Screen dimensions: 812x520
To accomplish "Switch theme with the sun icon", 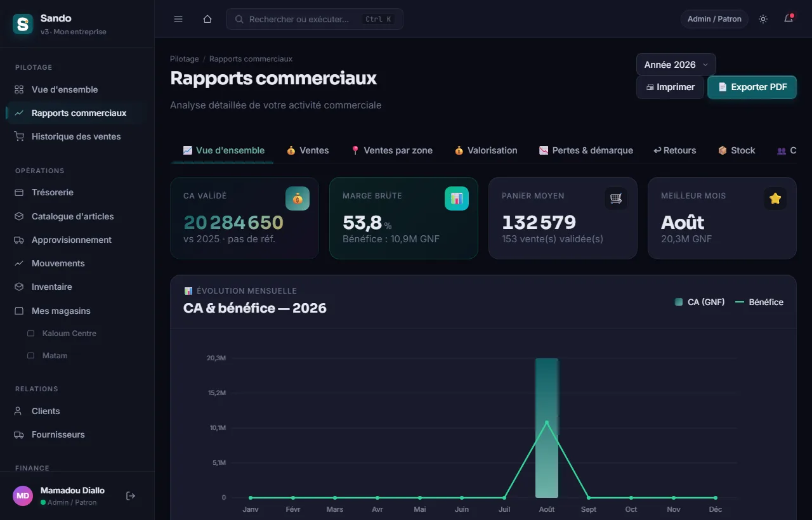I will point(763,19).
